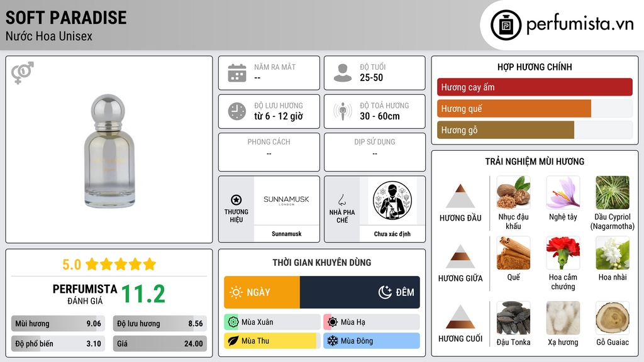The image size is (644, 362).
Task: Click the unisex gender symbol icon
Action: pos(23,73)
